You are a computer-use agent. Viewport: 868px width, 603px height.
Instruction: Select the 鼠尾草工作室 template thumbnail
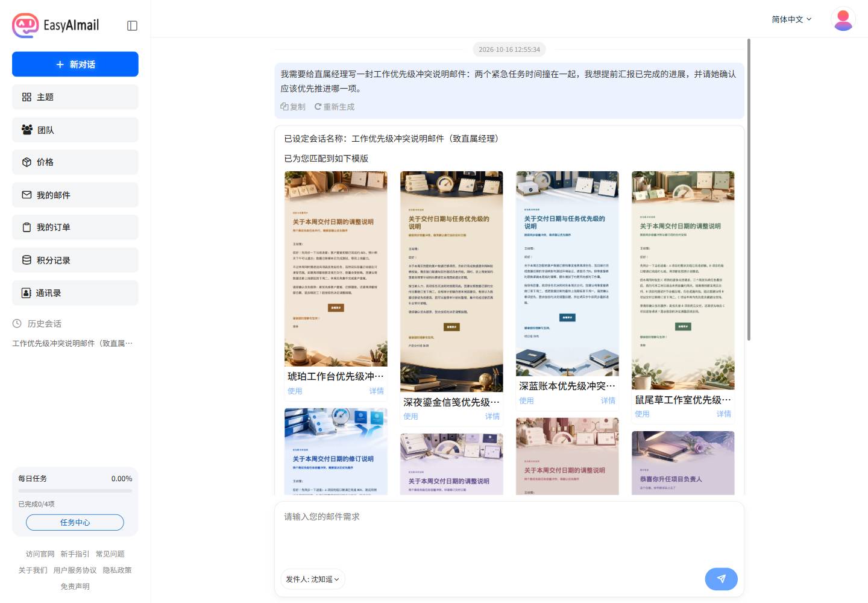(683, 280)
